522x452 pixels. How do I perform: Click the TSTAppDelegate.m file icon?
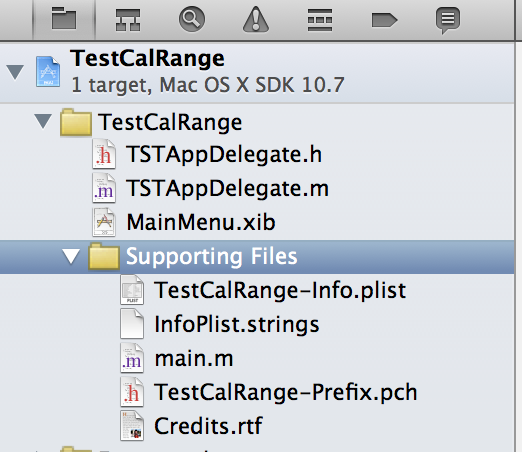104,188
